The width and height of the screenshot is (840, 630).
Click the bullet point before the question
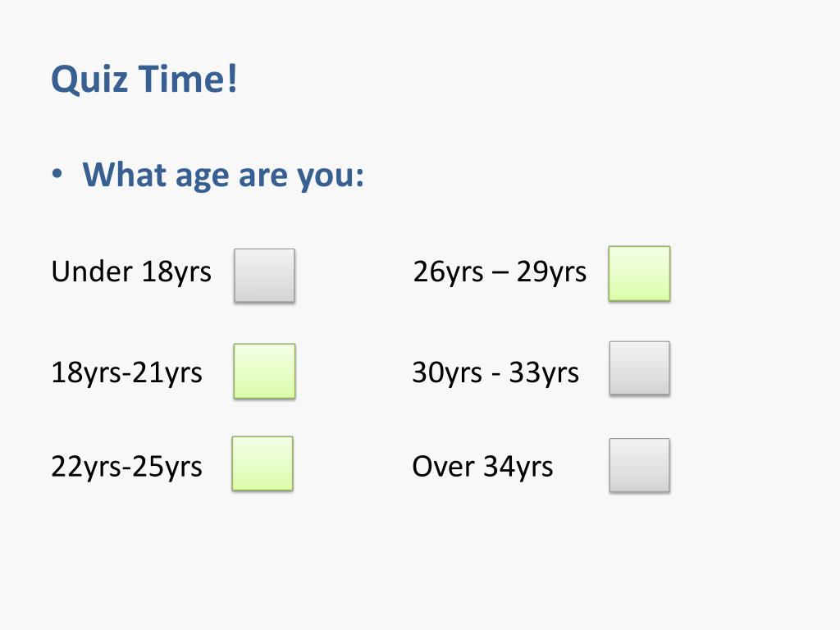[x=57, y=174]
